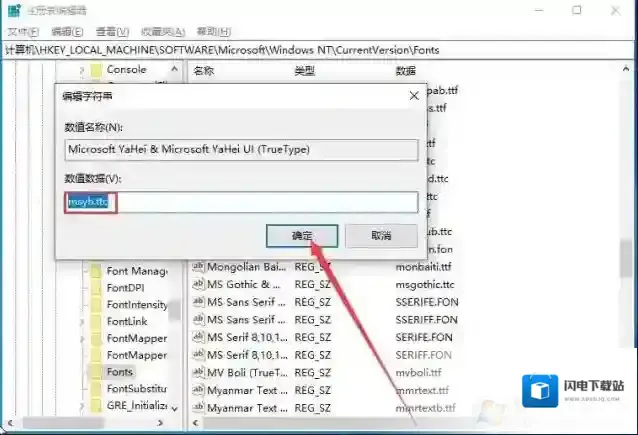638x435 pixels.
Task: Click the 类型 column header
Action: (x=305, y=71)
